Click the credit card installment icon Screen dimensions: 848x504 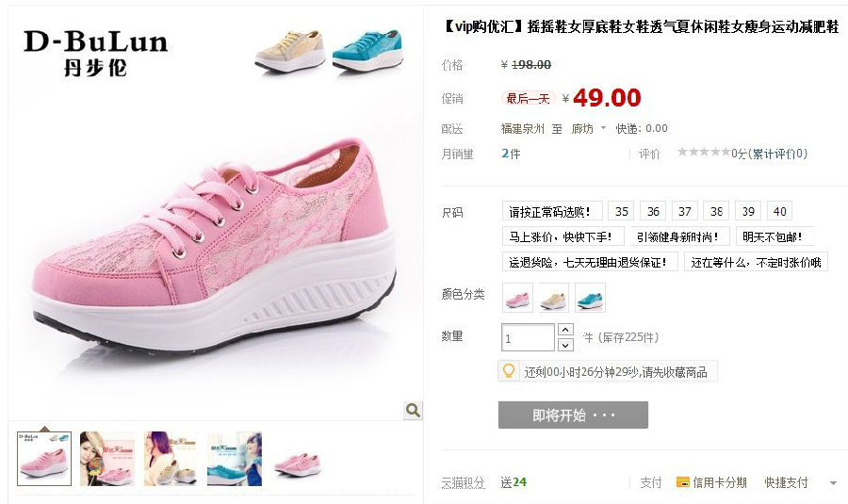click(682, 481)
